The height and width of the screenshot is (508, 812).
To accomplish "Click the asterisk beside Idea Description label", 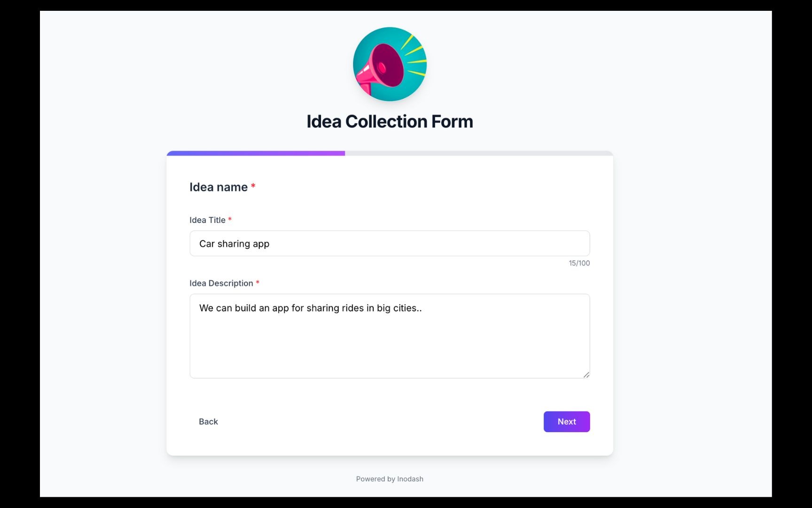I will pyautogui.click(x=258, y=282).
